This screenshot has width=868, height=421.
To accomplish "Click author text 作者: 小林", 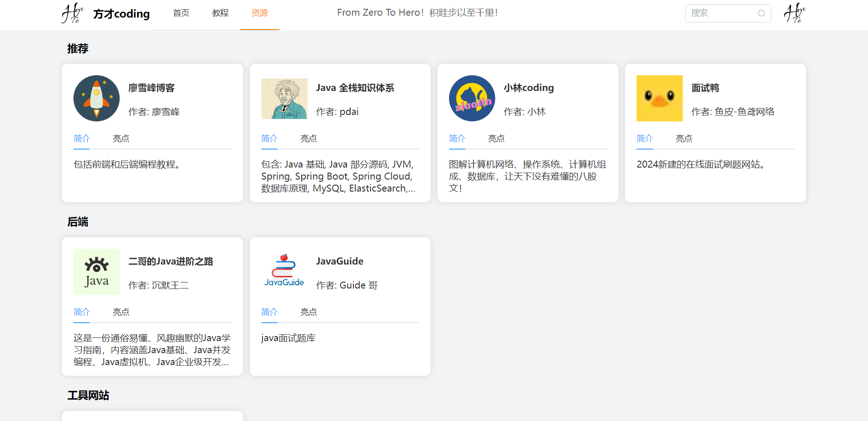I will pos(525,112).
